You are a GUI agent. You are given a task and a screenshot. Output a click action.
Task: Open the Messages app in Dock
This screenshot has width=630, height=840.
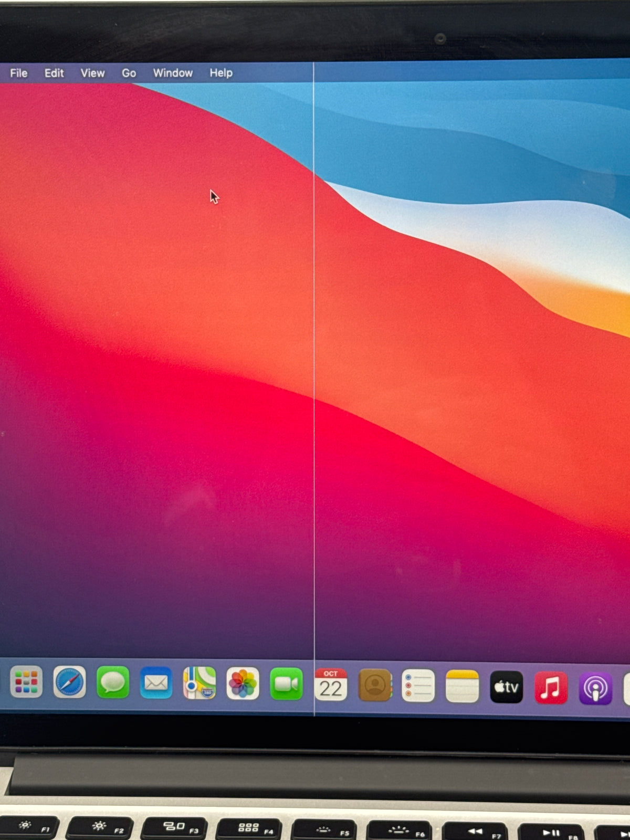(113, 682)
